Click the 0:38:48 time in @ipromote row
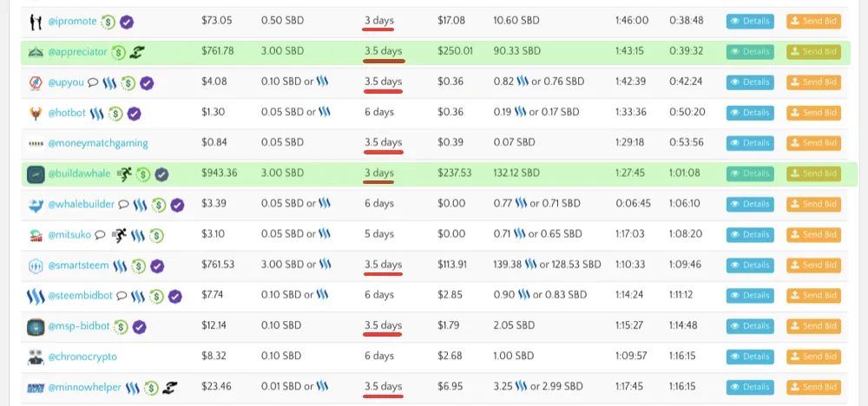868x406 pixels. 686,21
